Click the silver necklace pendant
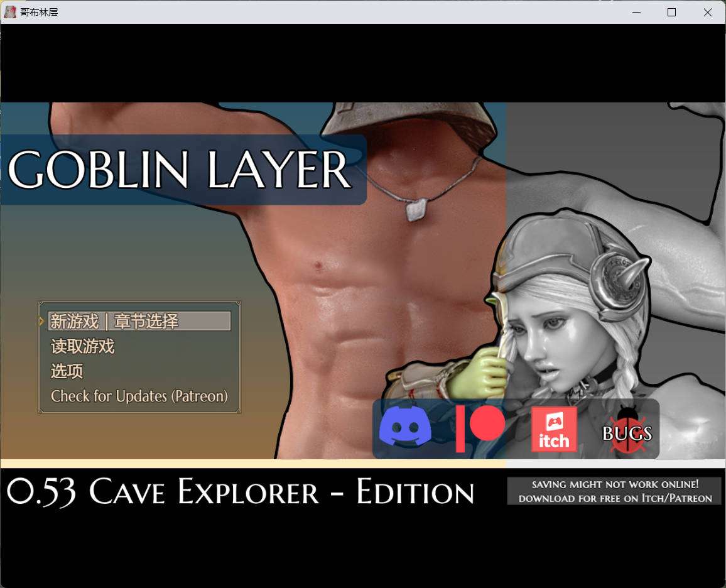This screenshot has width=726, height=588. [x=414, y=210]
